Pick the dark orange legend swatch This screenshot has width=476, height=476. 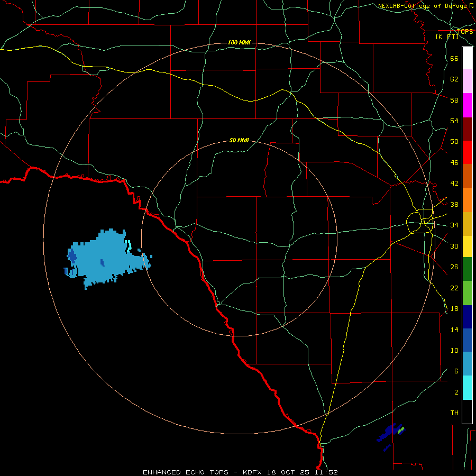point(467,176)
